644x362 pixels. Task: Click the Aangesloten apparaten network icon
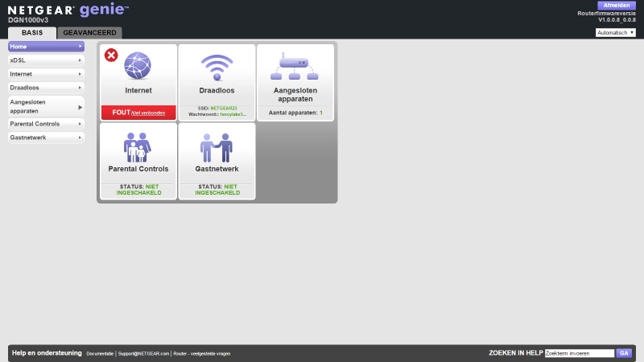point(295,67)
